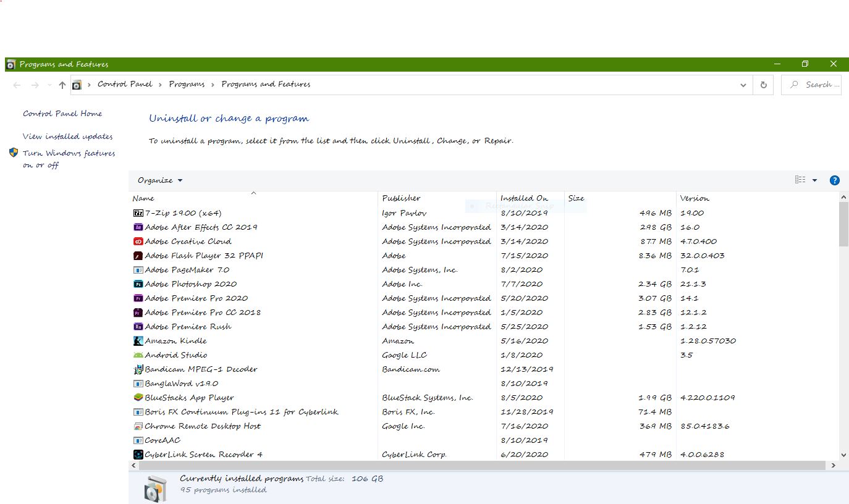Open the change view options dropdown arrow
This screenshot has width=849, height=504.
point(814,180)
